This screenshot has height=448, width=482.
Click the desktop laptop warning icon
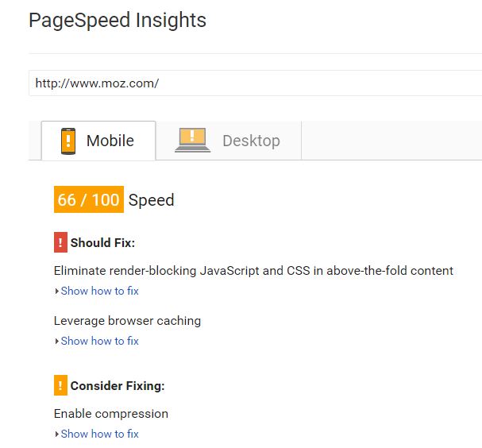click(192, 141)
